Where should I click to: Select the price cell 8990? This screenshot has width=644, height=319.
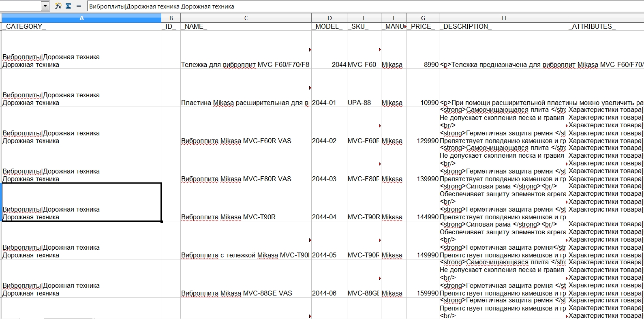[x=423, y=49]
